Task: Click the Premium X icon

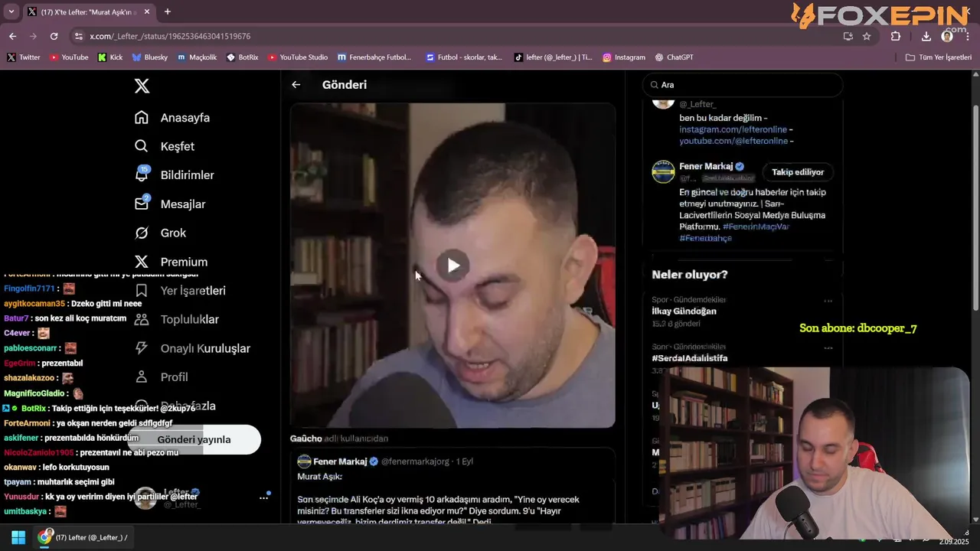Action: tap(142, 262)
